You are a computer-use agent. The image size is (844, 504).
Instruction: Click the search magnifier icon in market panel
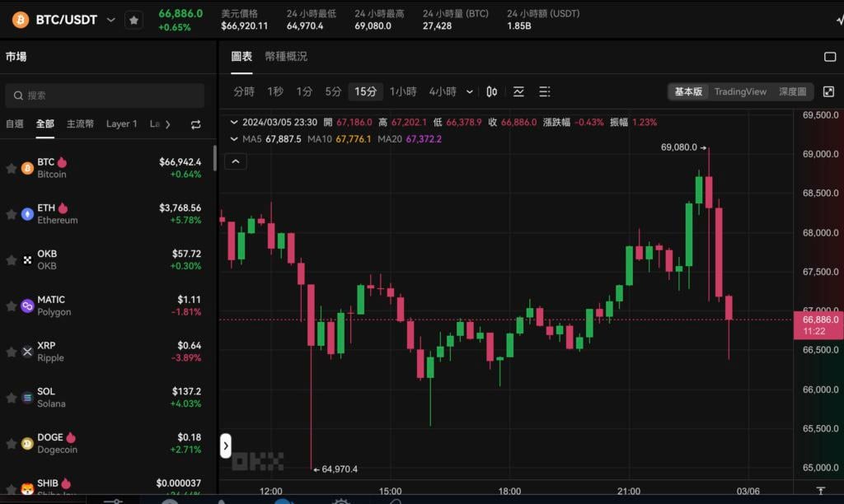point(18,96)
